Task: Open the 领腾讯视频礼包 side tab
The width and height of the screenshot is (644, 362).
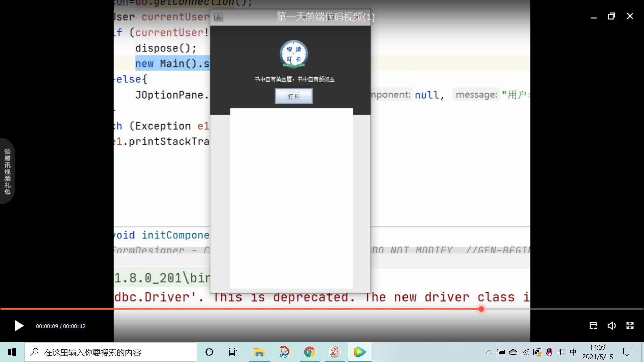Action: pyautogui.click(x=7, y=171)
